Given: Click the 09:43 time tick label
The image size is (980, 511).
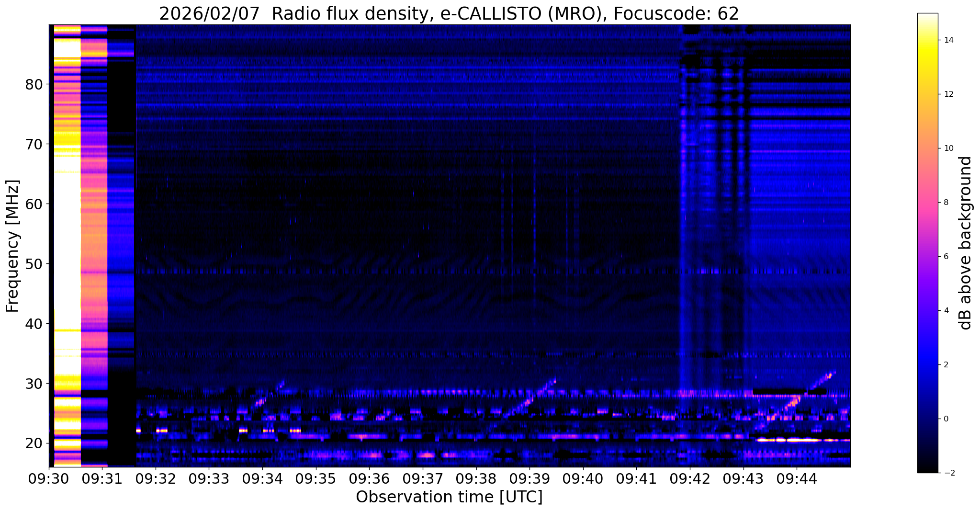Looking at the screenshot, I should (x=743, y=478).
